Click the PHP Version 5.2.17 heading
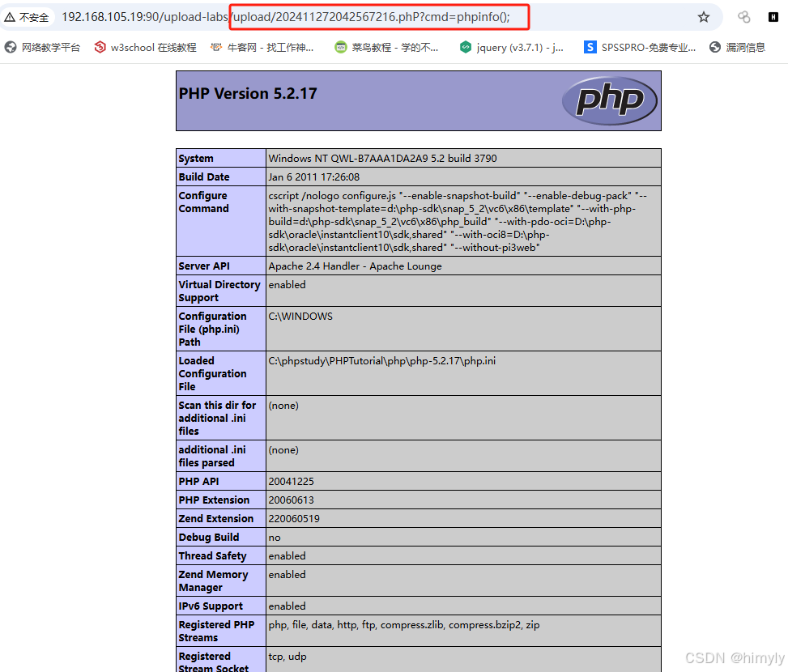Image resolution: width=788 pixels, height=672 pixels. (248, 93)
